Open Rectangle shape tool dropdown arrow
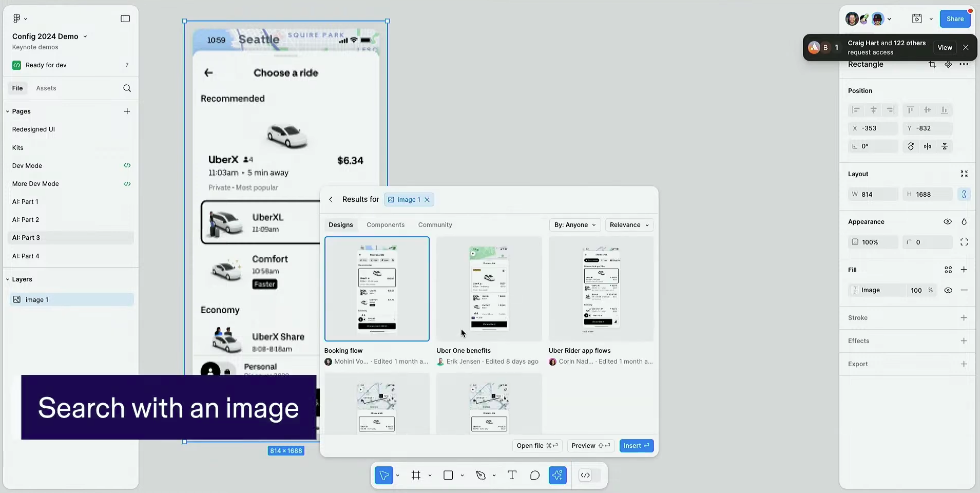This screenshot has height=493, width=980. pos(462,476)
